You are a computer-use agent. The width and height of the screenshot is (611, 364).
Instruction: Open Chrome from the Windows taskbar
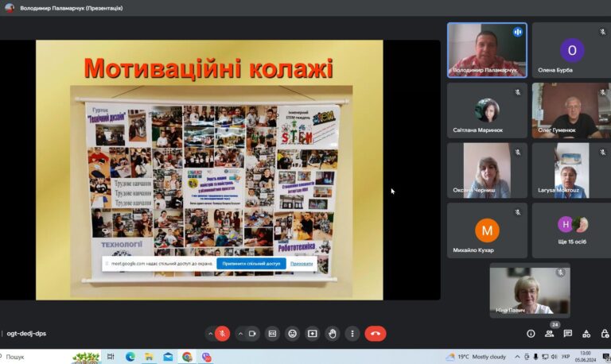(187, 357)
